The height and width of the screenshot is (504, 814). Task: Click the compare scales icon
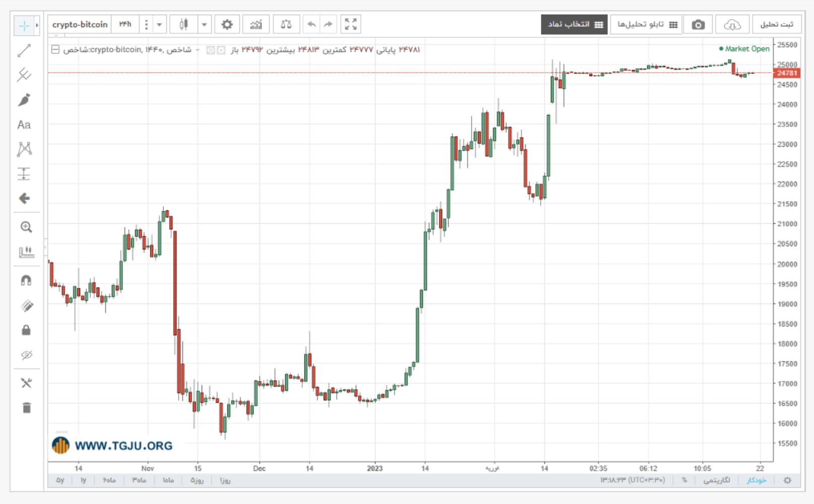(x=286, y=24)
